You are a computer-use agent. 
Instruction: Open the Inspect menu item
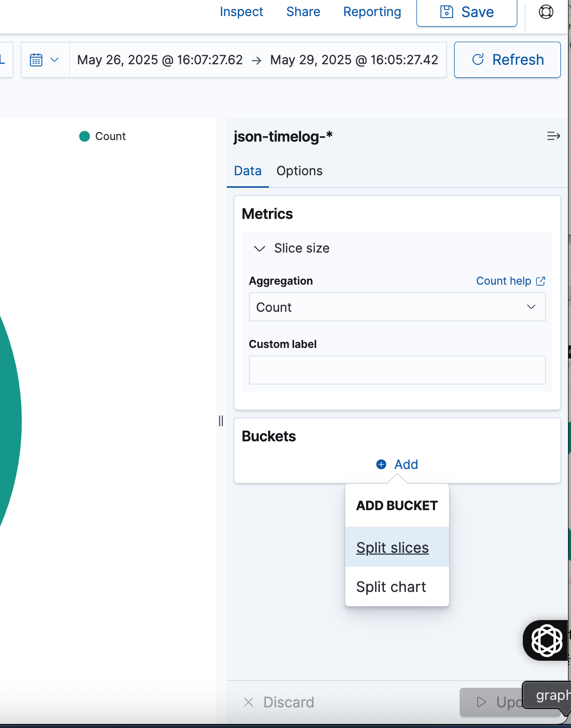tap(241, 12)
